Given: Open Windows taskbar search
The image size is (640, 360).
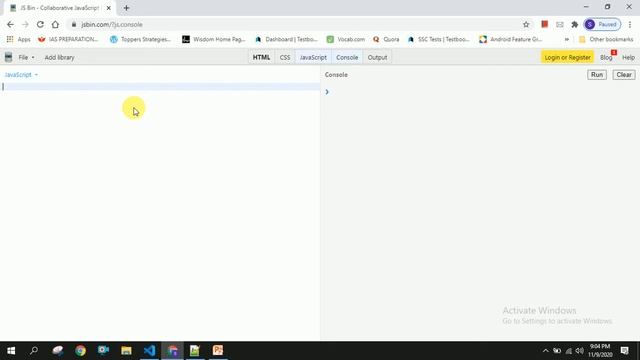Looking at the screenshot, I should [34, 351].
